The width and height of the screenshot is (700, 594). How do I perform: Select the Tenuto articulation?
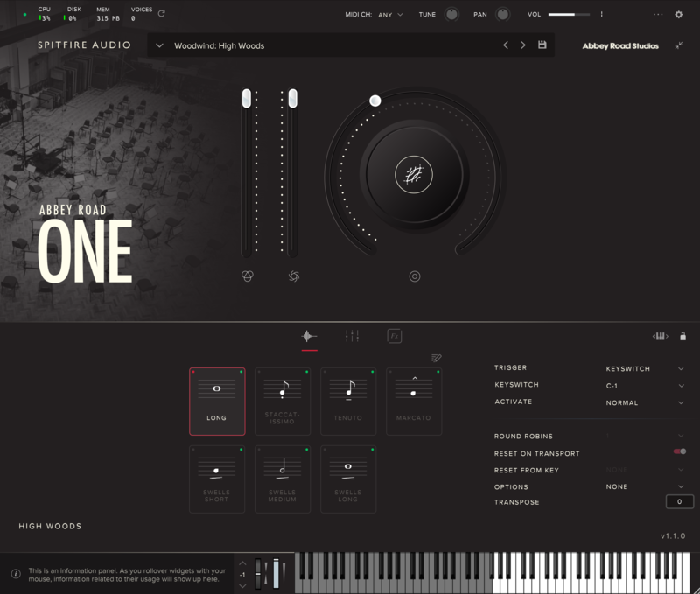tap(348, 402)
